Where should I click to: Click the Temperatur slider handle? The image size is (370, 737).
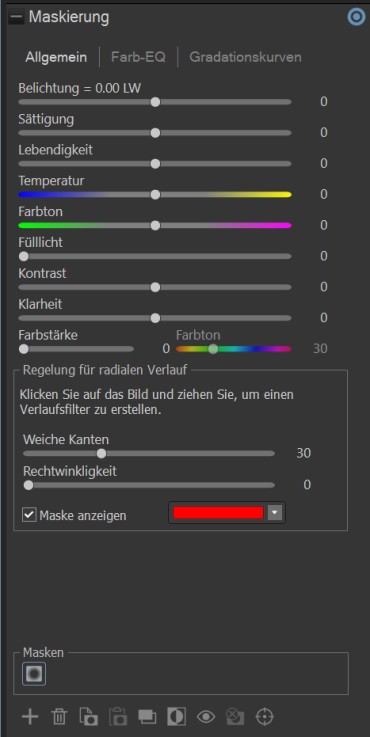[155, 195]
